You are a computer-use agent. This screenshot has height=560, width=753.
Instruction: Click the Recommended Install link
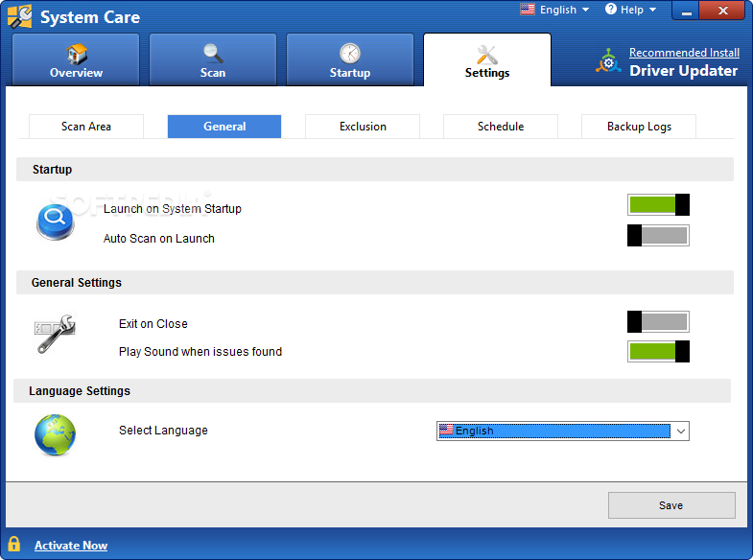[x=684, y=53]
